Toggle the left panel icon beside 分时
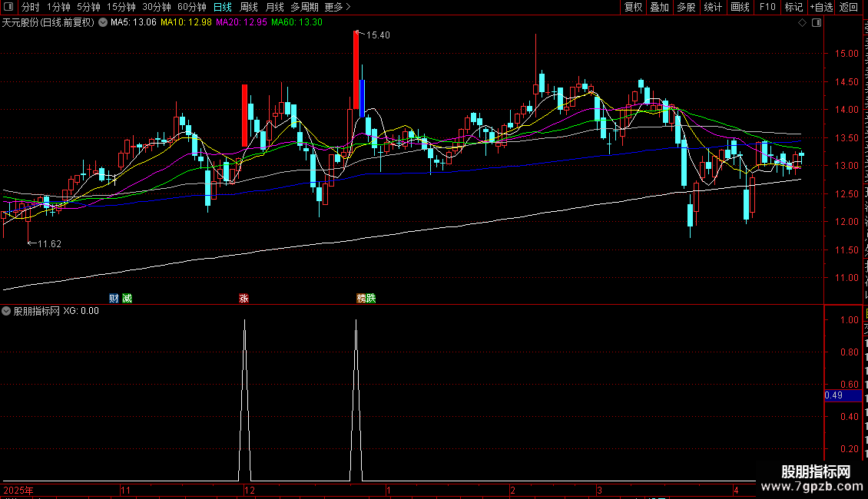The height and width of the screenshot is (499, 868). point(8,7)
